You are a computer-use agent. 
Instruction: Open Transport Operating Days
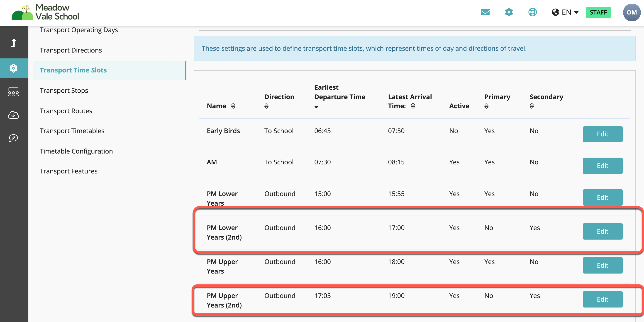[x=79, y=30]
